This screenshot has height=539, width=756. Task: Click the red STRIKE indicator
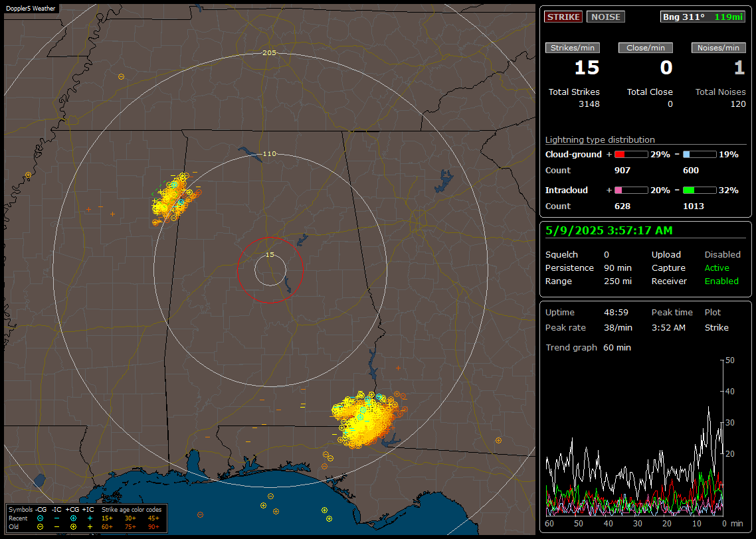coord(563,17)
